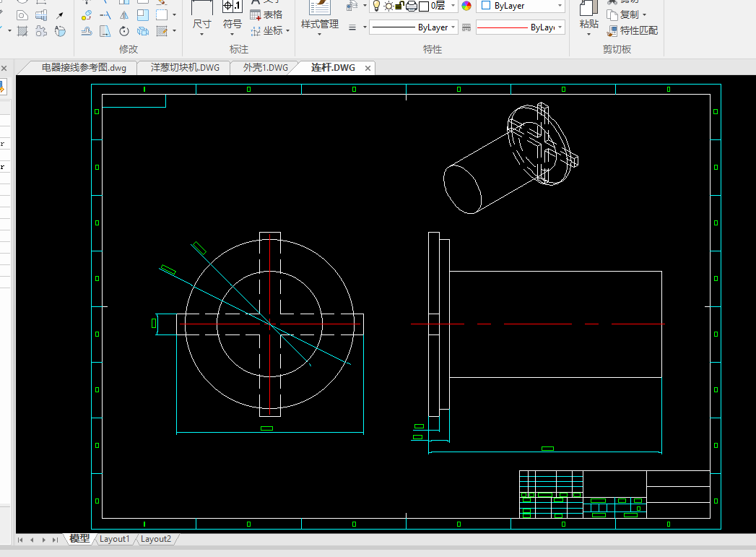Choose the stretch tool icon

coord(105,31)
